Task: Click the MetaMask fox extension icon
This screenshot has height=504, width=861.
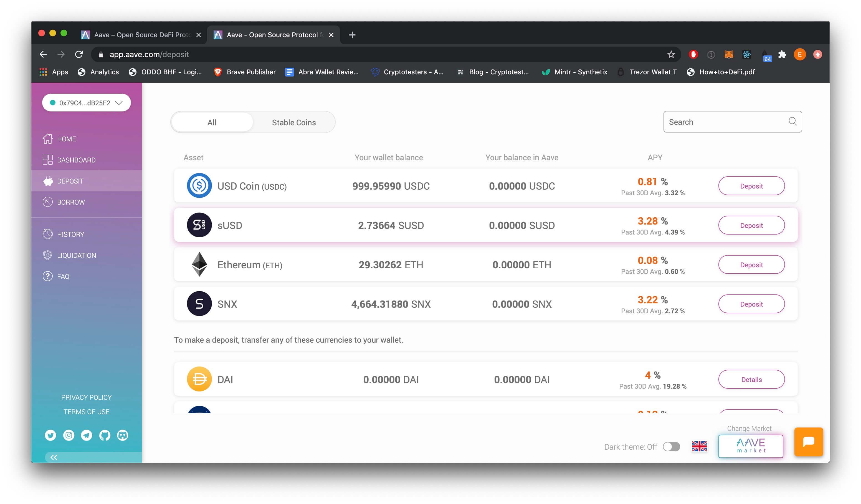Action: tap(729, 54)
